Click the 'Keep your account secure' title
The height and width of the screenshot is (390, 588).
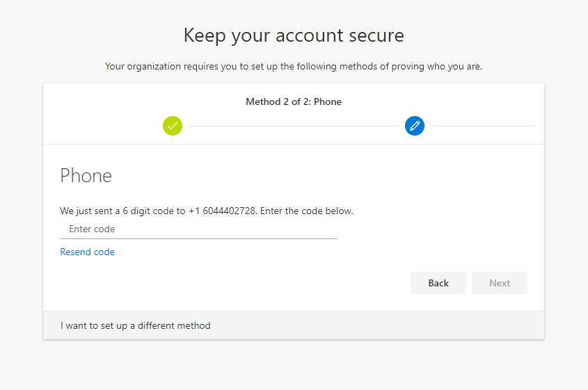(x=294, y=35)
